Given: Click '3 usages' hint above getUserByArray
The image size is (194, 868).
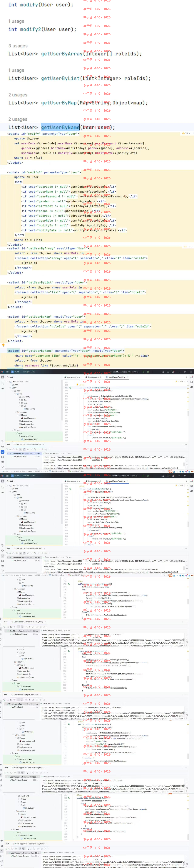Looking at the screenshot, I should pos(18,46).
